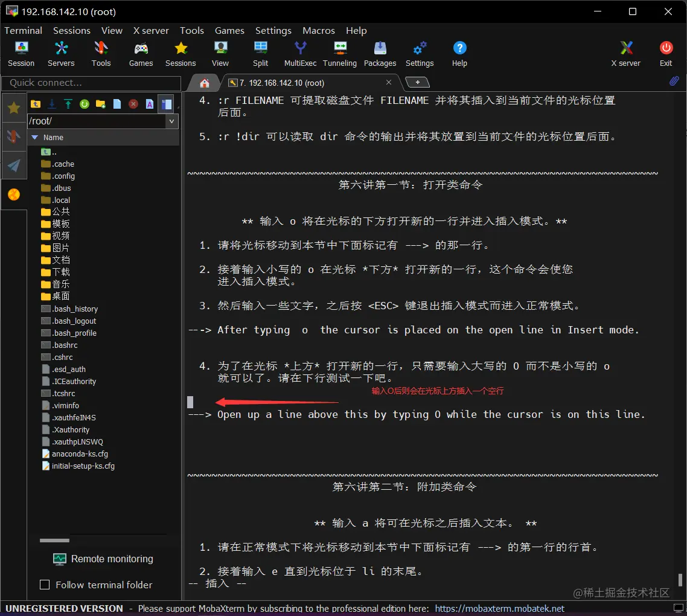The height and width of the screenshot is (616, 687).
Task: Select the anaconda-ks.cfg file
Action: 75,454
